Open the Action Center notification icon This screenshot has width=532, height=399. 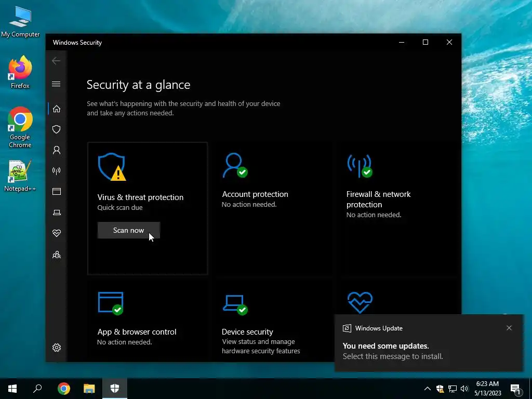pos(515,389)
